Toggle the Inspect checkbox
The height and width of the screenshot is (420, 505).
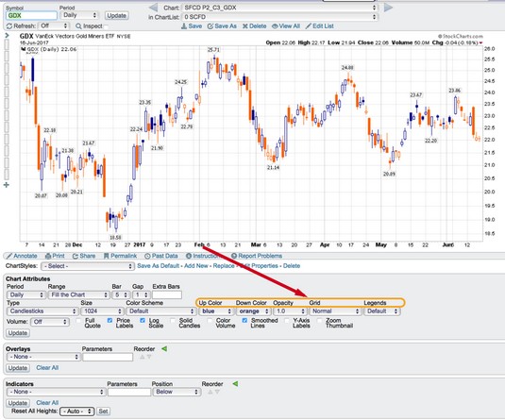(x=106, y=26)
